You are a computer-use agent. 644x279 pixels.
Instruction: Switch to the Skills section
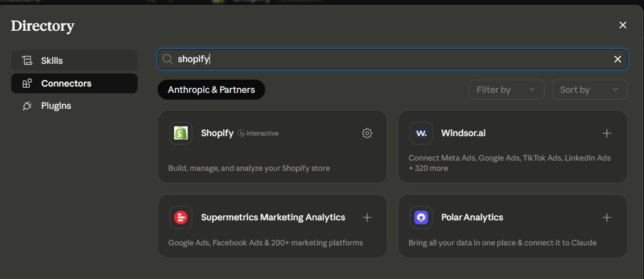[75, 60]
